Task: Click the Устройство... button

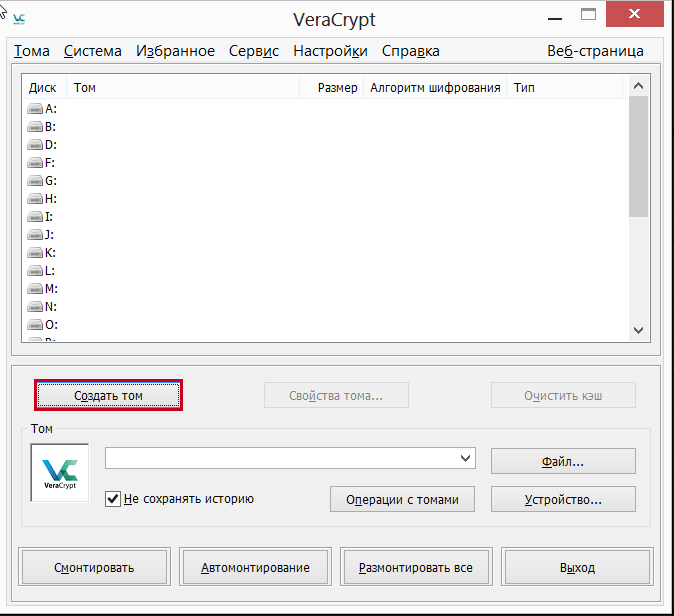Action: pyautogui.click(x=563, y=499)
